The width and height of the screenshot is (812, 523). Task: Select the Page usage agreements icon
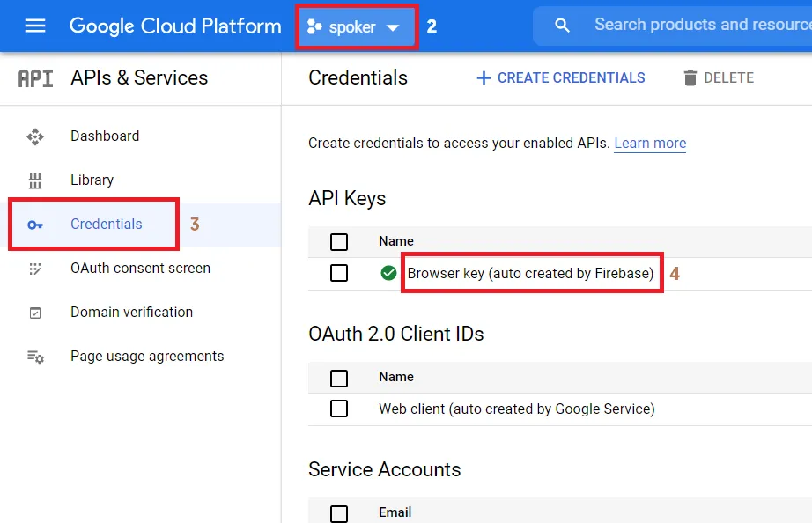coord(35,356)
